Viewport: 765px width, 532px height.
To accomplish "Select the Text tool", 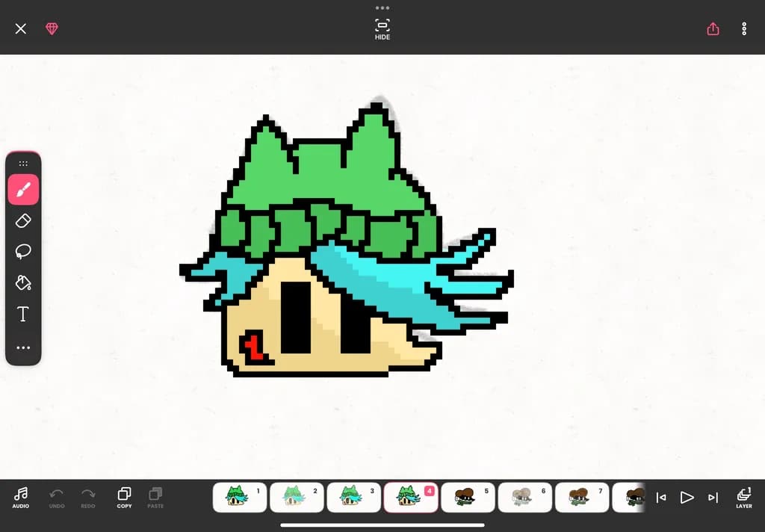I will coord(23,314).
